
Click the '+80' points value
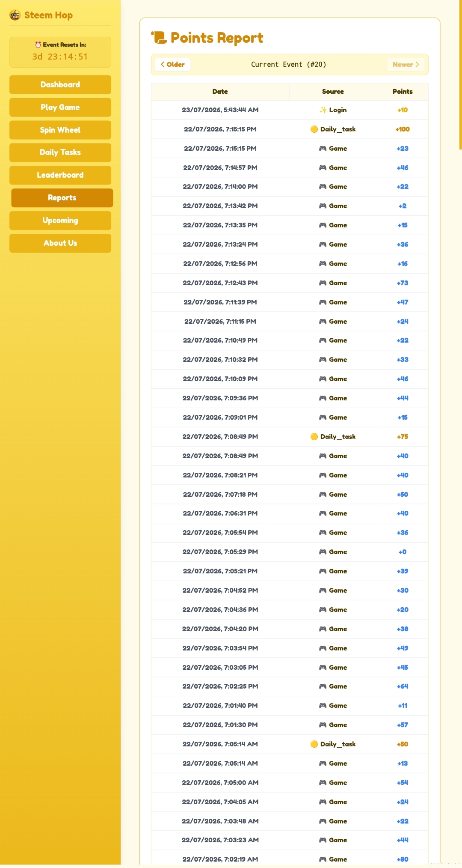(403, 859)
